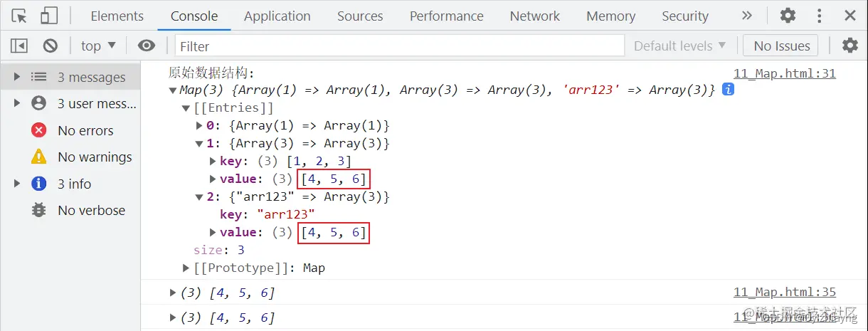The height and width of the screenshot is (331, 868).
Task: Switch to the Network tab
Action: click(535, 16)
